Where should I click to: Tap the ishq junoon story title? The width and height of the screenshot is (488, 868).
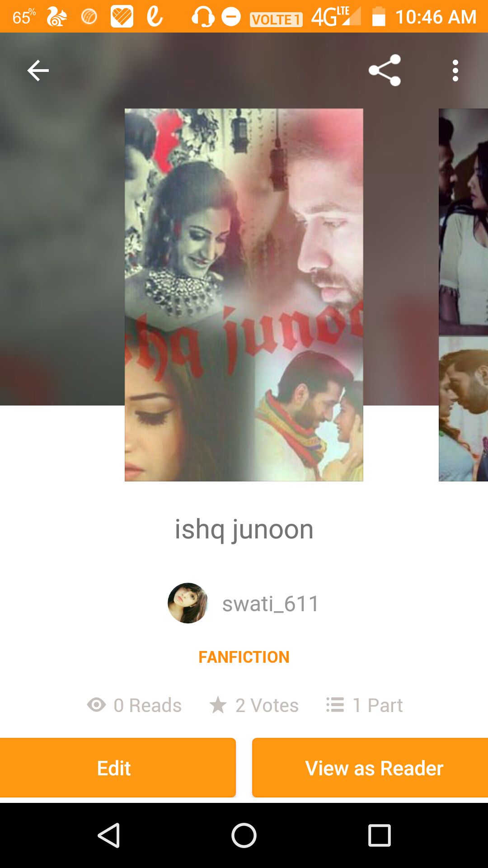pos(244,529)
